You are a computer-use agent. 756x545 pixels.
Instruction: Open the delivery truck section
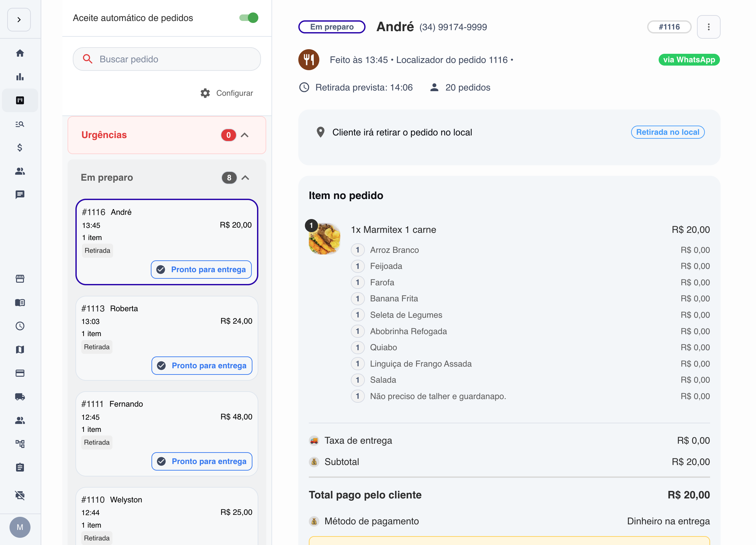[x=20, y=397]
